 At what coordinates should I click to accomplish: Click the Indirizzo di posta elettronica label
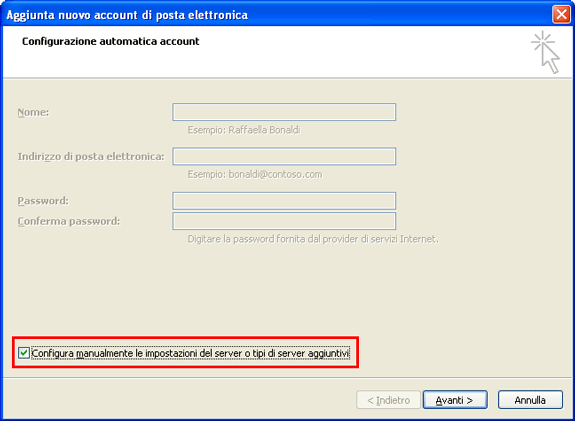click(x=91, y=157)
